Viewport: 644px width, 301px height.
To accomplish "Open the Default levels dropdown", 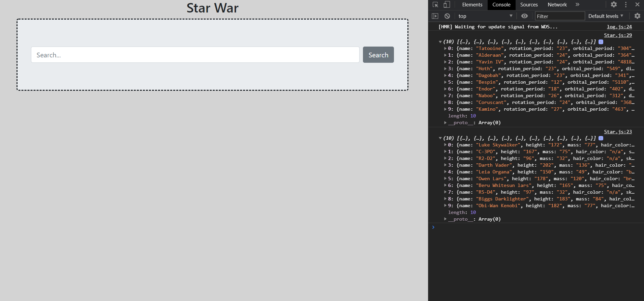I will pyautogui.click(x=606, y=16).
